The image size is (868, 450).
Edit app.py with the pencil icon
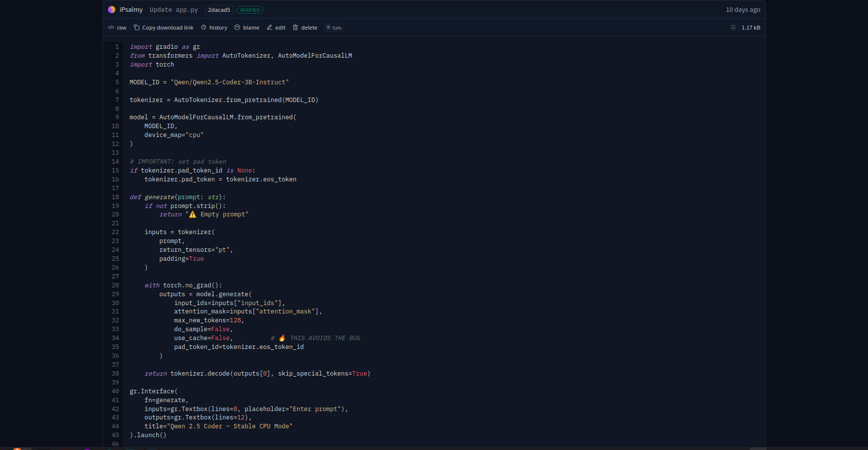pyautogui.click(x=270, y=28)
